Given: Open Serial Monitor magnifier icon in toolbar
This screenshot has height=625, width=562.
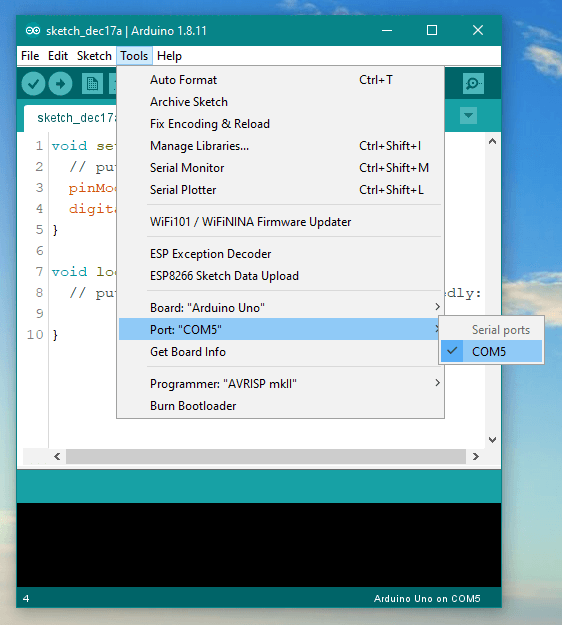Looking at the screenshot, I should pos(473,84).
